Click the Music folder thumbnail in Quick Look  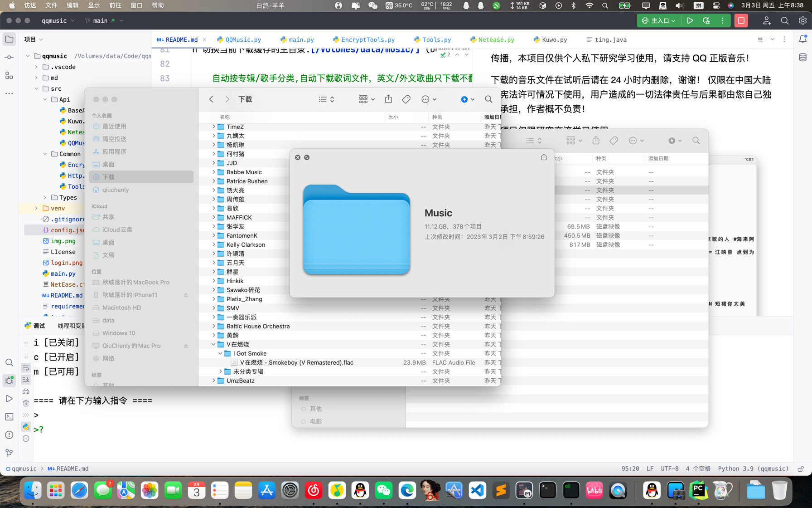pos(356,230)
